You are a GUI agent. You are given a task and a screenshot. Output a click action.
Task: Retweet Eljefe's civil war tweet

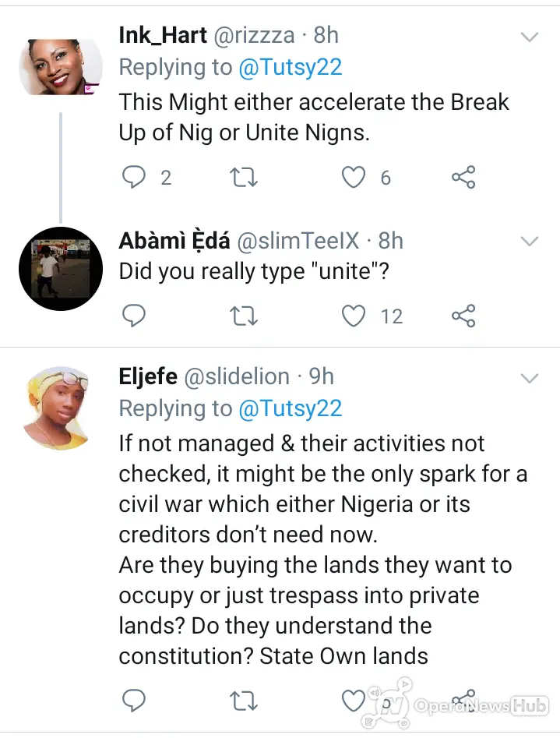coord(244,701)
